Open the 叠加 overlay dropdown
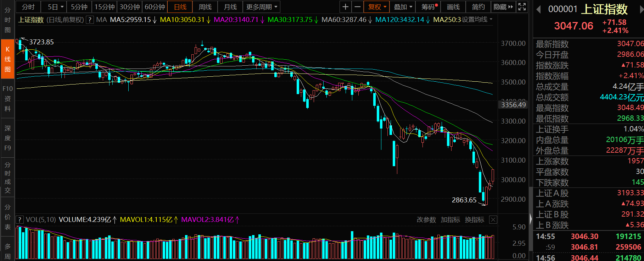The height and width of the screenshot is (261, 644). (x=403, y=7)
